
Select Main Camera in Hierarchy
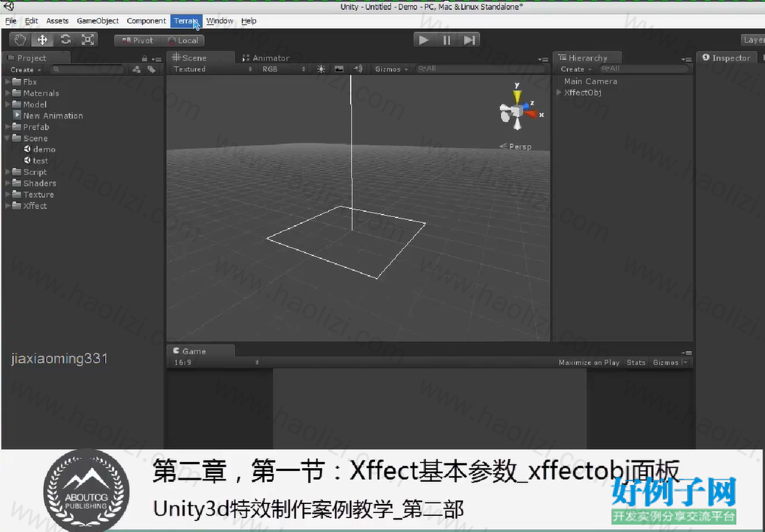591,82
